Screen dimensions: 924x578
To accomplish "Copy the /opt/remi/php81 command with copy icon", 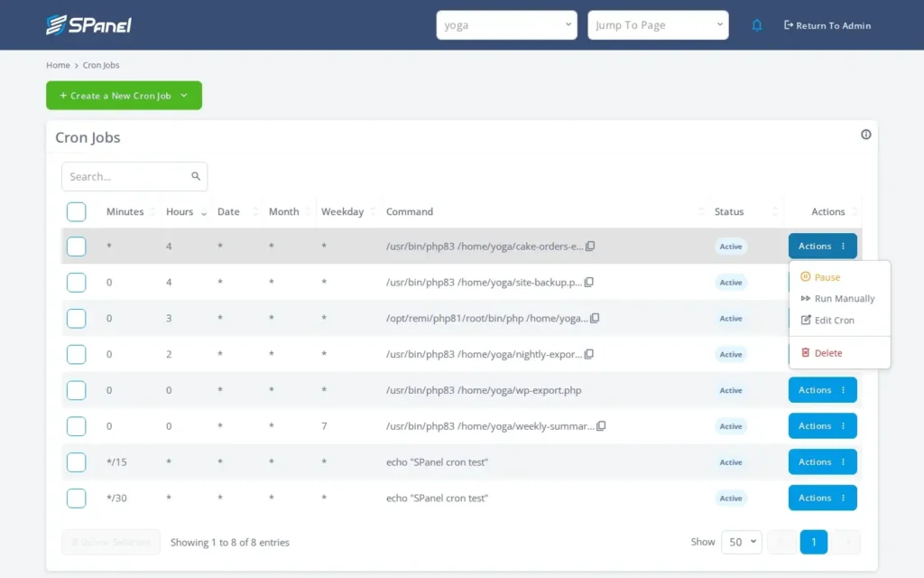I will coord(595,318).
